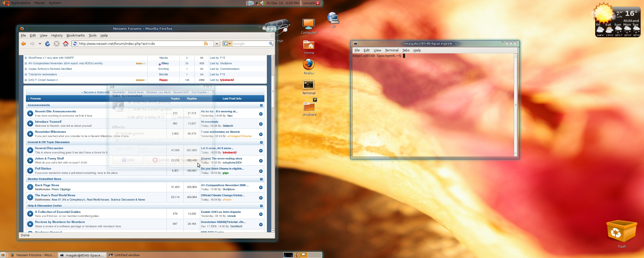Open the address bar URL history dropdown
The width and height of the screenshot is (644, 258).
click(x=217, y=44)
